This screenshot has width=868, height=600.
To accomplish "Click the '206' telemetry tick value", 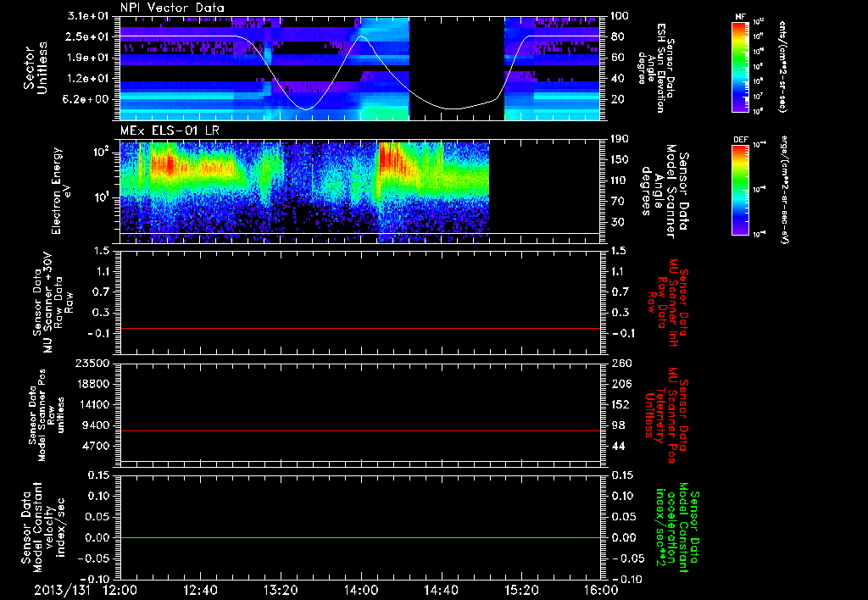I will click(620, 384).
